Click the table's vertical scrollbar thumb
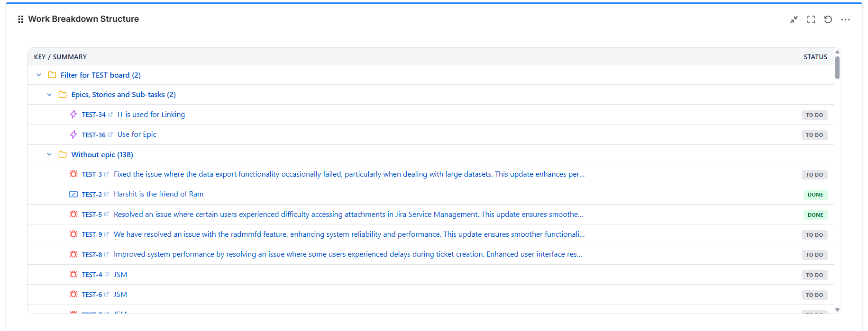The height and width of the screenshot is (331, 868). (x=837, y=68)
